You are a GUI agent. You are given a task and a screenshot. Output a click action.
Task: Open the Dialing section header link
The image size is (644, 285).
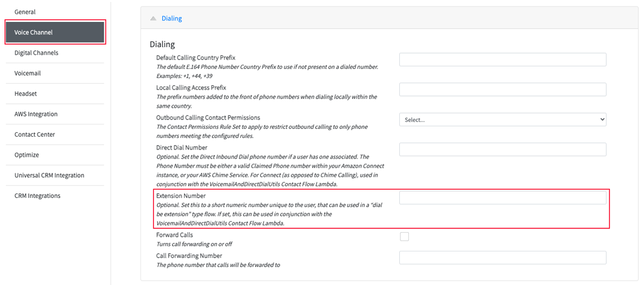172,19
